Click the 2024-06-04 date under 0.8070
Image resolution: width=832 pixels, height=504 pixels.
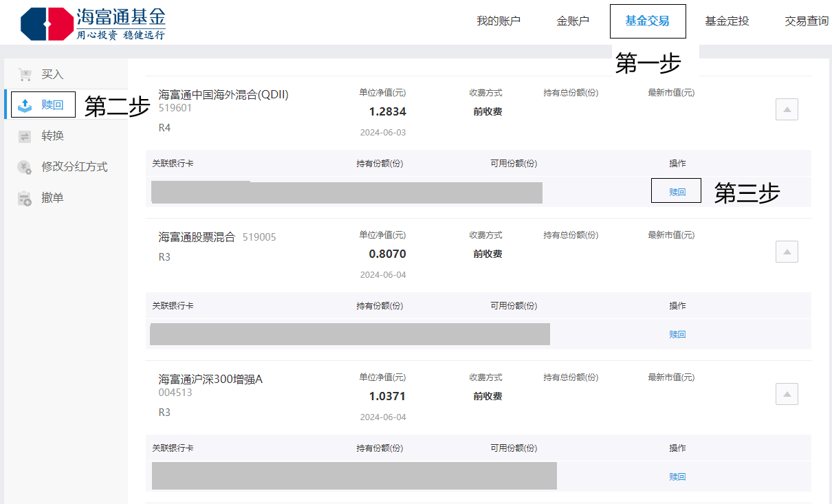[x=383, y=275]
